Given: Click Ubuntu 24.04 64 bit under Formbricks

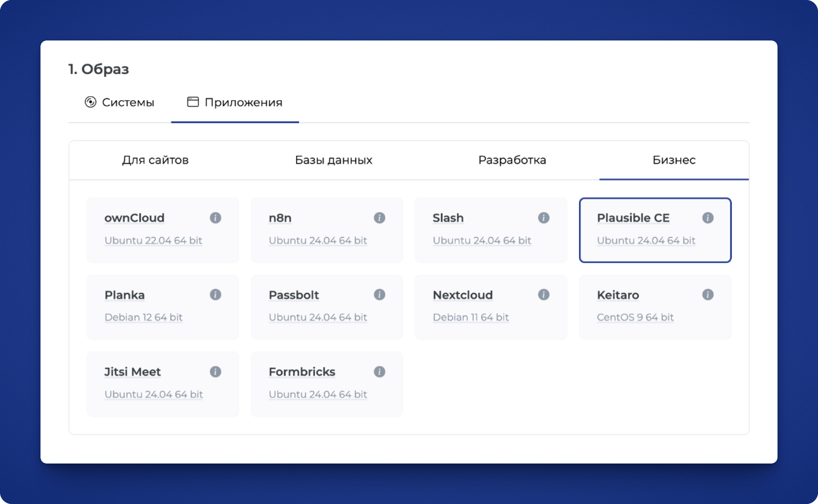Looking at the screenshot, I should [x=318, y=394].
